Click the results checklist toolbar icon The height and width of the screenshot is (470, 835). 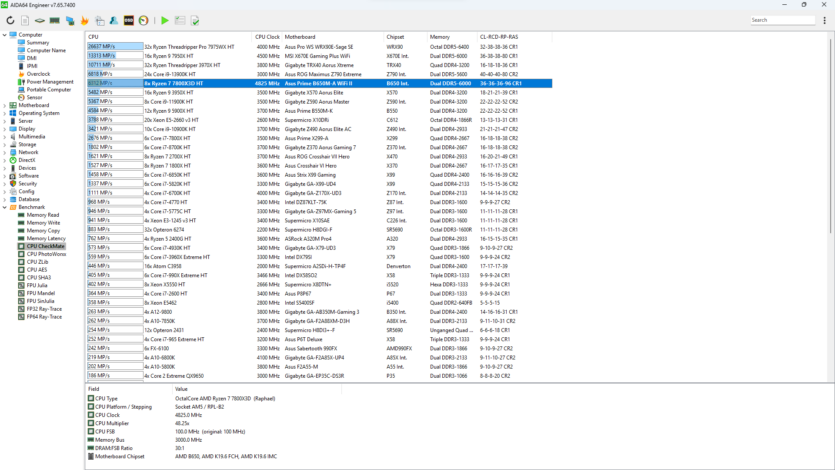pyautogui.click(x=180, y=20)
